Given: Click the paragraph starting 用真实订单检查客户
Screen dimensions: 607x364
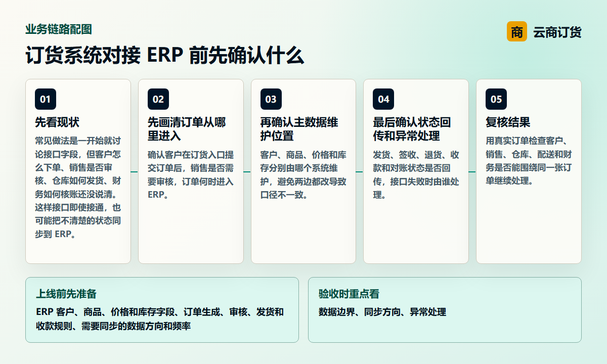Looking at the screenshot, I should [529, 160].
